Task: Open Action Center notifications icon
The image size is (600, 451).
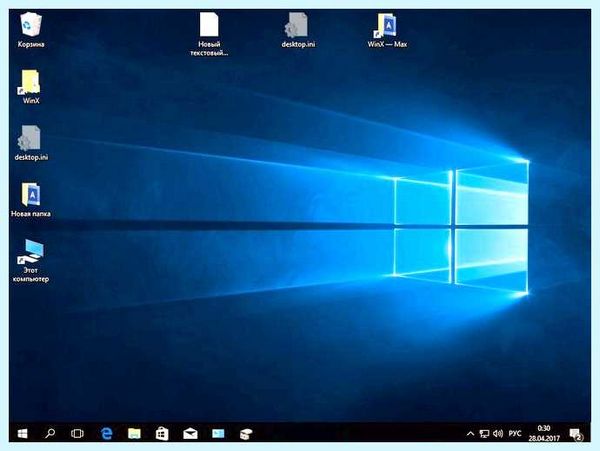Action: (576, 434)
